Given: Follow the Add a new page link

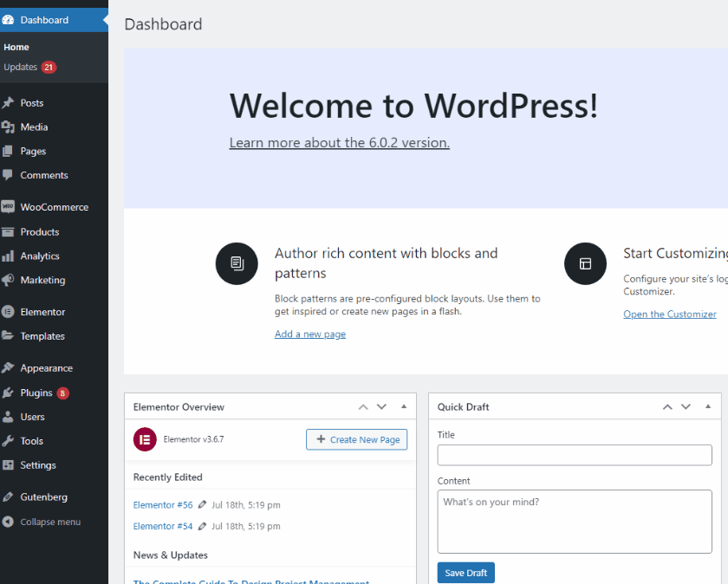Looking at the screenshot, I should click(310, 334).
